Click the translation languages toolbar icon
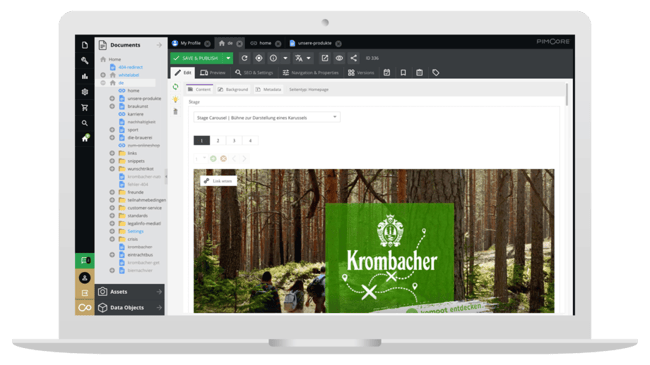Viewport: 650px width, 365px height. point(298,58)
